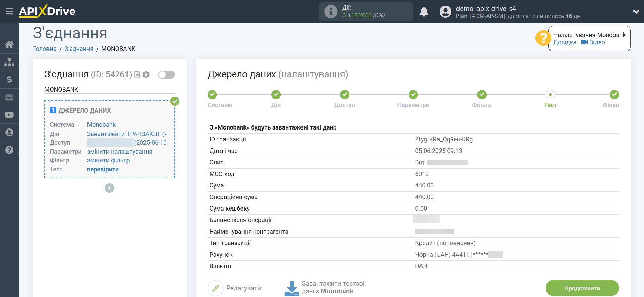
Task: Go to the Система step
Action: click(x=212, y=95)
